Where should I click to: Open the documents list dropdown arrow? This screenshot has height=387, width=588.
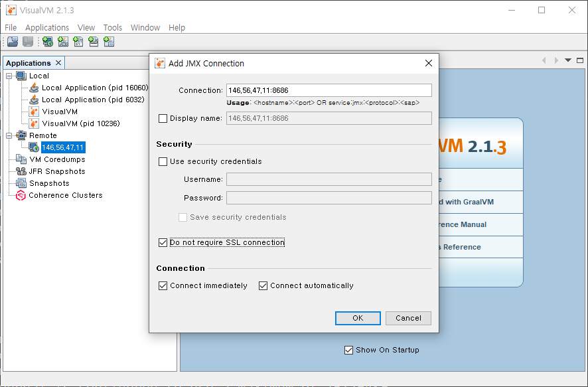click(x=568, y=60)
